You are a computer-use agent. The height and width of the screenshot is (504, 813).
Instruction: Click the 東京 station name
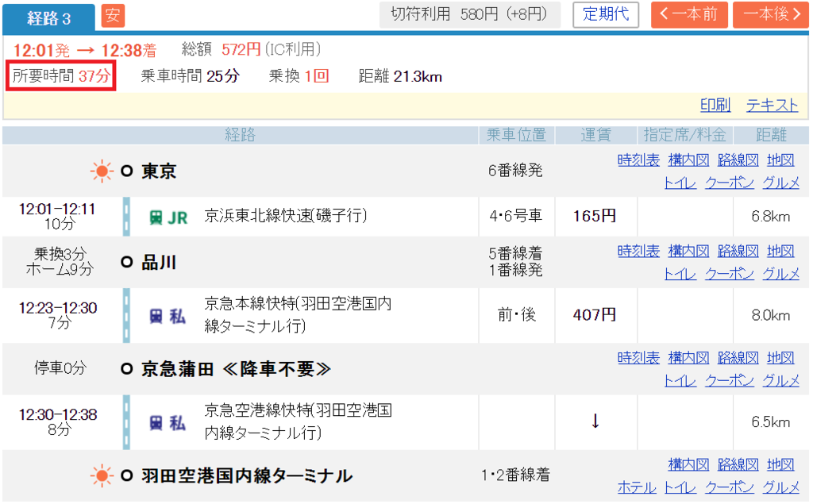pyautogui.click(x=159, y=171)
